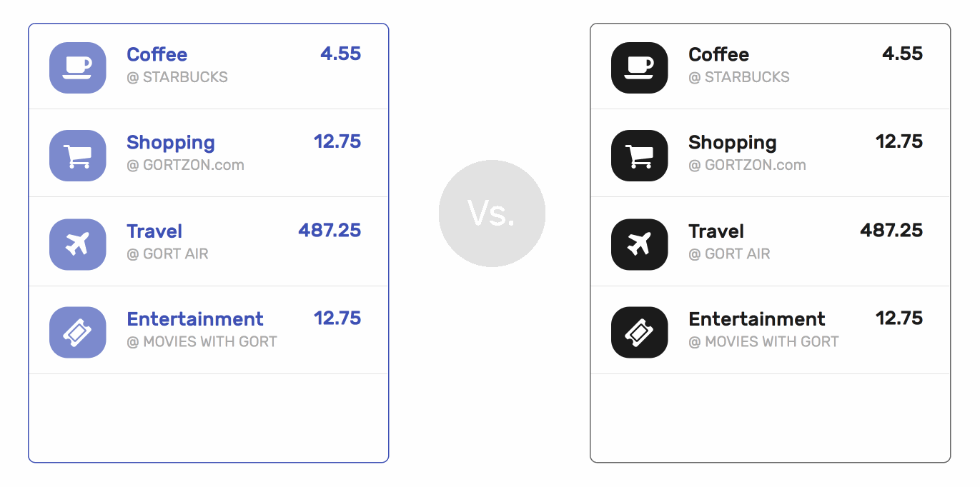Click the black 4.55 coffee amount
This screenshot has height=487, width=980.
pyautogui.click(x=902, y=54)
